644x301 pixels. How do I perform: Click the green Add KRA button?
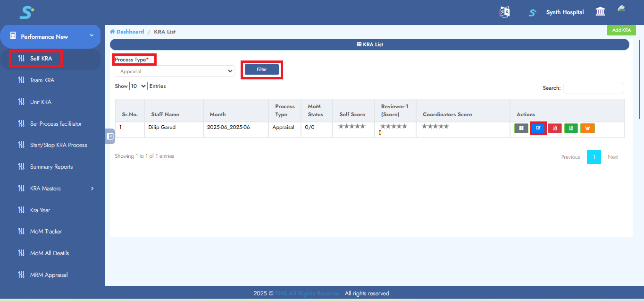coord(621,30)
